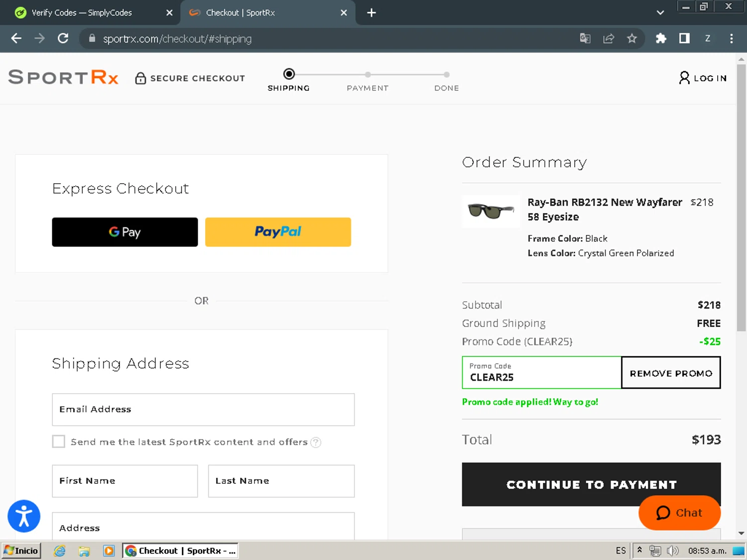The image size is (747, 560).
Task: Reload the checkout page
Action: (x=63, y=38)
